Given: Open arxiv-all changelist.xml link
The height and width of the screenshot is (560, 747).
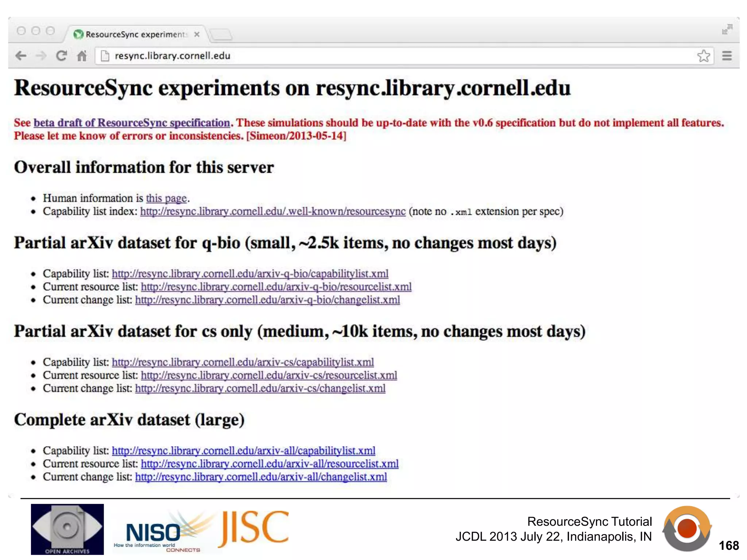Looking at the screenshot, I should coord(261,477).
